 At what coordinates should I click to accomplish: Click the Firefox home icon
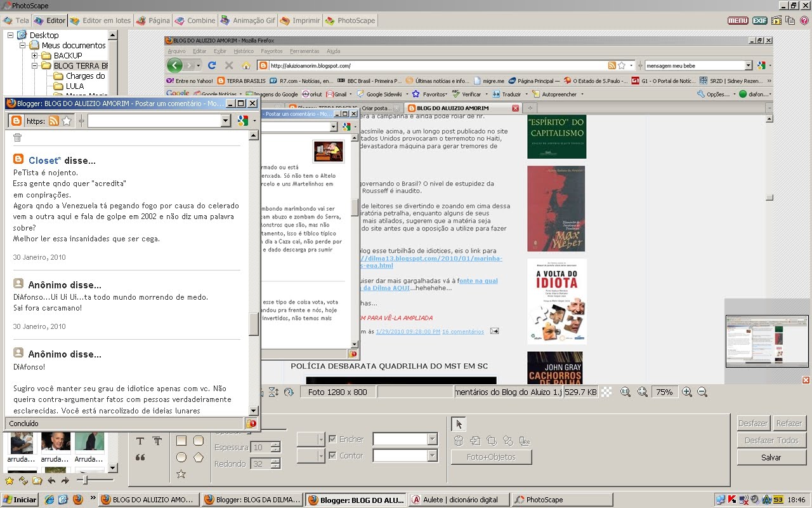coord(244,65)
